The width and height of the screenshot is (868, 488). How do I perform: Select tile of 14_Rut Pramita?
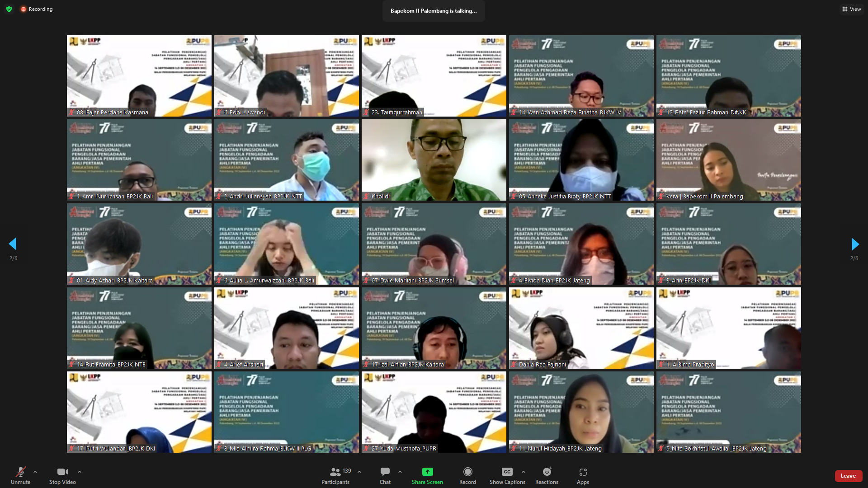(x=139, y=328)
